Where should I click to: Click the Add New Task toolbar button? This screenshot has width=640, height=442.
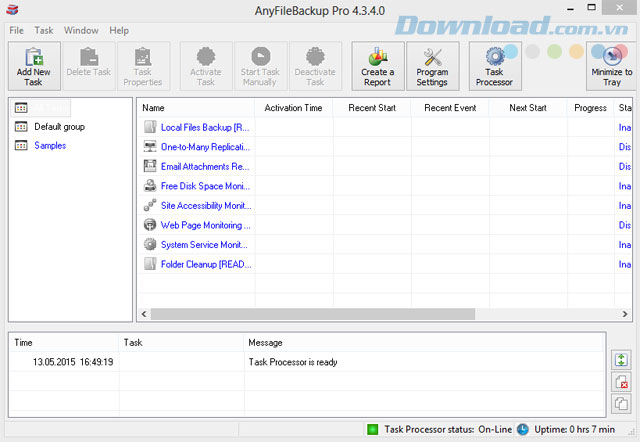click(34, 66)
